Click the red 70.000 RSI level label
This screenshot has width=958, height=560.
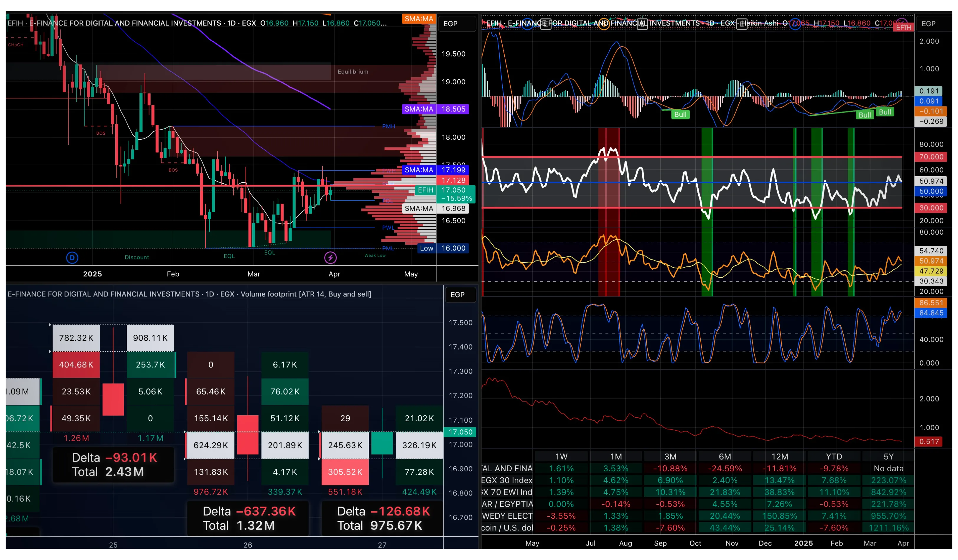click(931, 157)
